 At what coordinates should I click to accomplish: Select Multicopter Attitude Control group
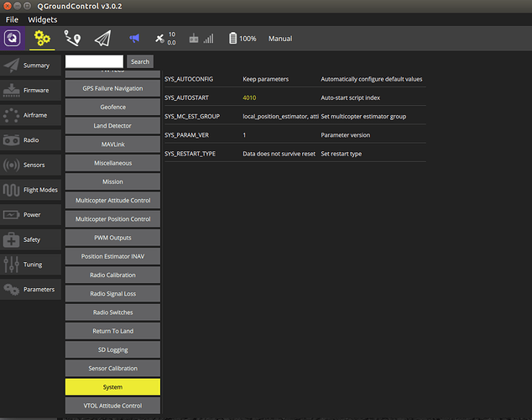112,200
